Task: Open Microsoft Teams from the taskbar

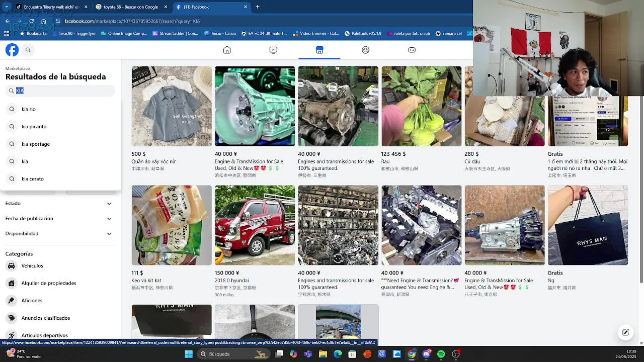Action: [308, 354]
